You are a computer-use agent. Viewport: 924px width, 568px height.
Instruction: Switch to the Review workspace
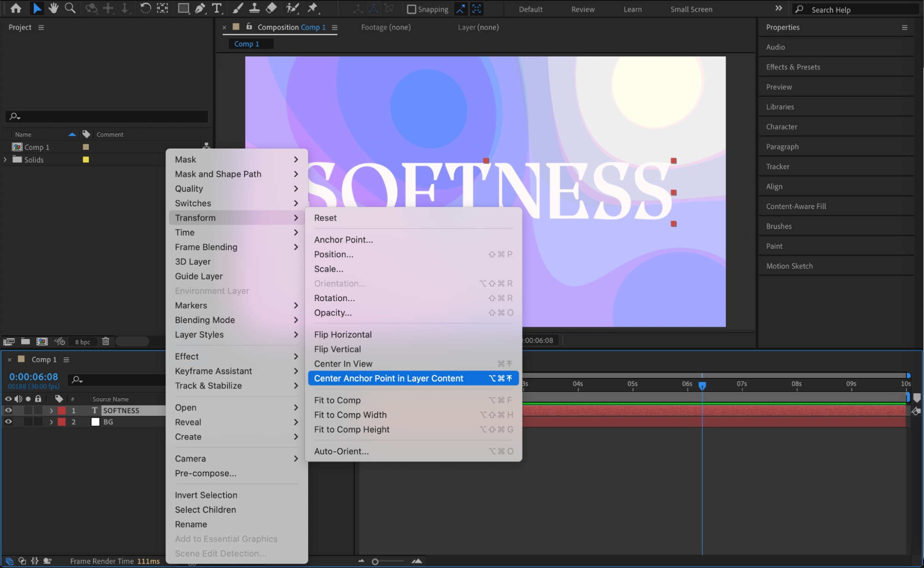582,9
